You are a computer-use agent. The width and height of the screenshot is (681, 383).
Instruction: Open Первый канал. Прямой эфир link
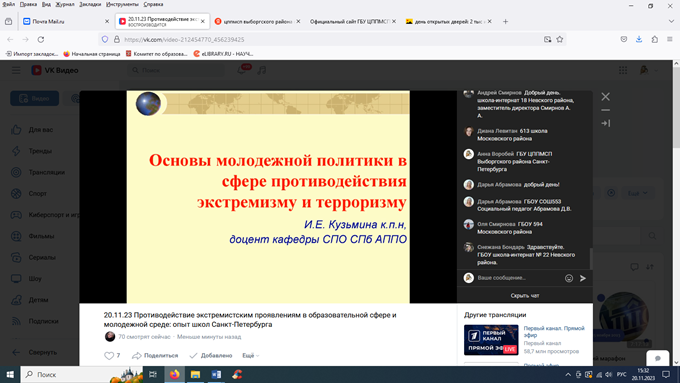pyautogui.click(x=554, y=332)
